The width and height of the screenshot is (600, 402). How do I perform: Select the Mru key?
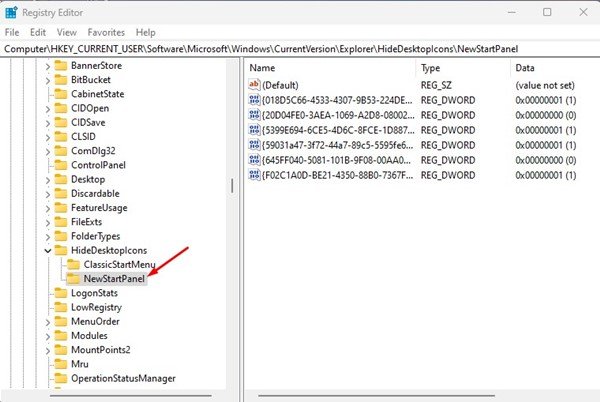pos(80,364)
